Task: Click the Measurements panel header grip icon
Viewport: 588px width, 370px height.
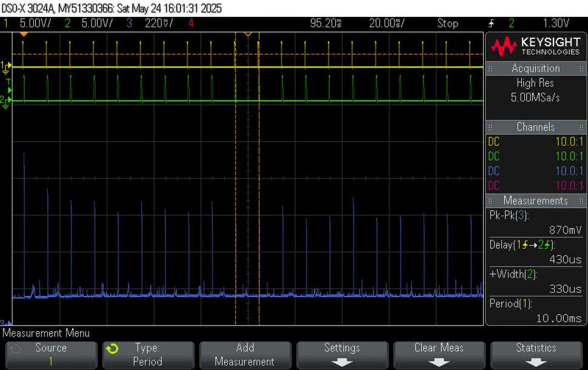Action: 492,201
